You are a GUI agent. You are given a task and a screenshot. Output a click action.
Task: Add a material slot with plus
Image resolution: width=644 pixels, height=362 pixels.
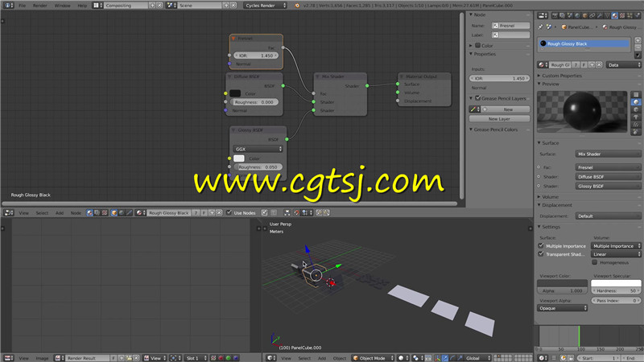click(638, 40)
